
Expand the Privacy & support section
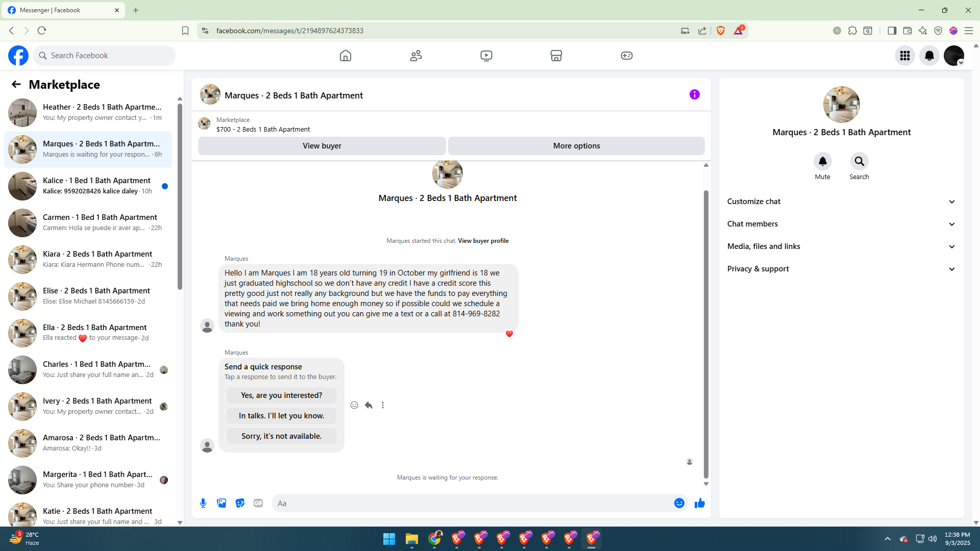[x=841, y=269]
